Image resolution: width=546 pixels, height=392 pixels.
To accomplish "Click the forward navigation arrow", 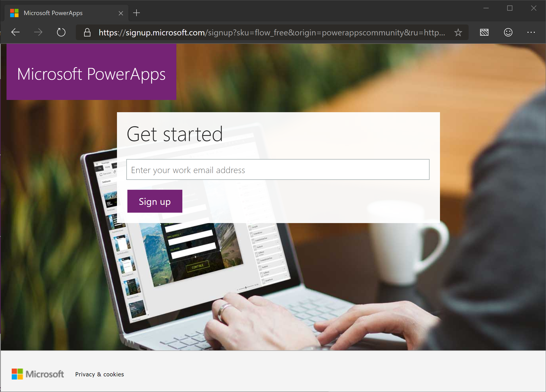I will point(38,32).
